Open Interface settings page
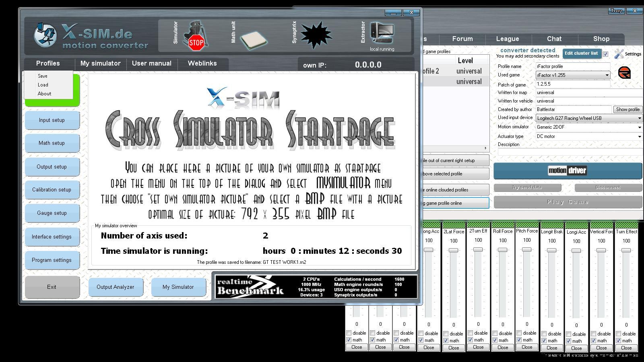The width and height of the screenshot is (644, 362). 52,237
